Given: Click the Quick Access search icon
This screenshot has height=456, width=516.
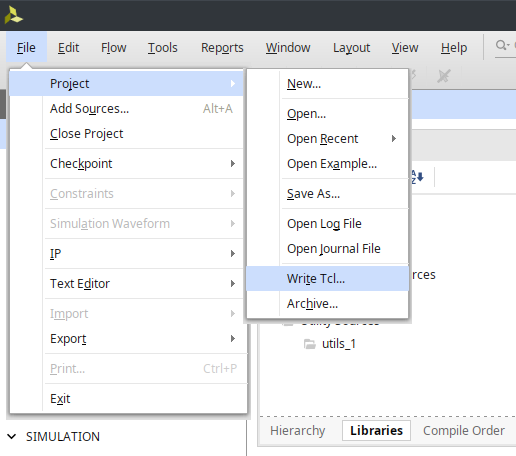Looking at the screenshot, I should (x=502, y=45).
